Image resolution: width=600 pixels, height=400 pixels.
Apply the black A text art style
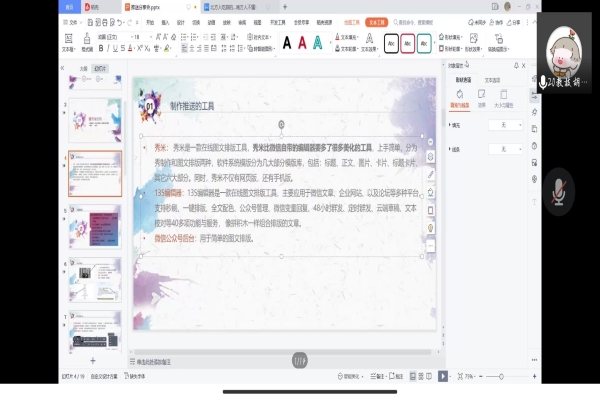click(x=287, y=42)
